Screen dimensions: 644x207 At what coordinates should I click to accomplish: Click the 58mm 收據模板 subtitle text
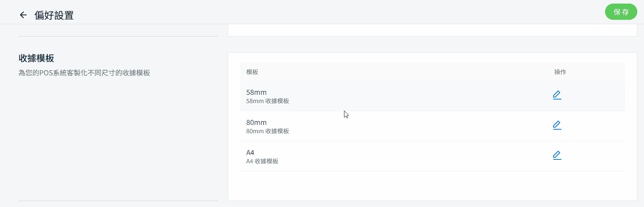pyautogui.click(x=267, y=101)
